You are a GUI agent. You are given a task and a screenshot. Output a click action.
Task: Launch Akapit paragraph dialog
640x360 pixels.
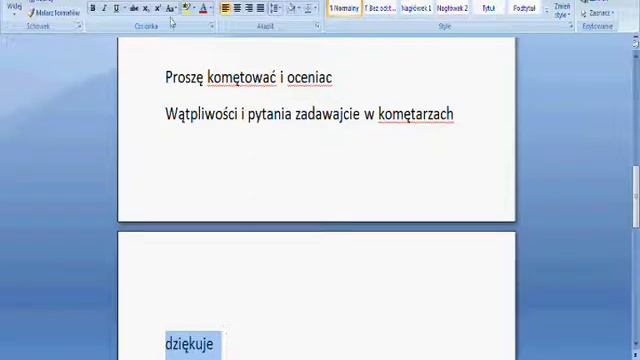coord(317,26)
